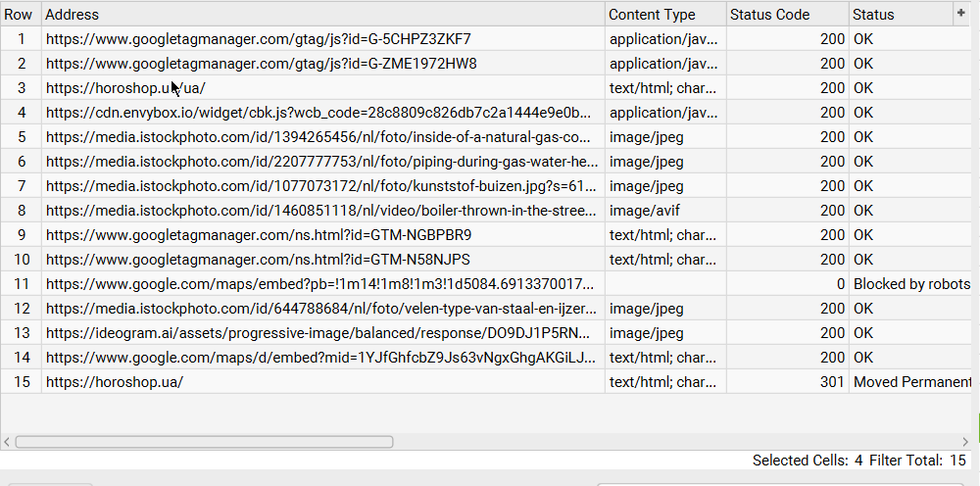Click the Row column header
The image size is (980, 486).
19,15
